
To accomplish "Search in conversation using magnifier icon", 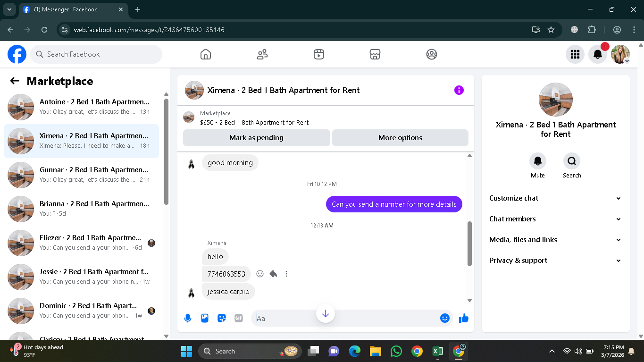I will tap(572, 161).
